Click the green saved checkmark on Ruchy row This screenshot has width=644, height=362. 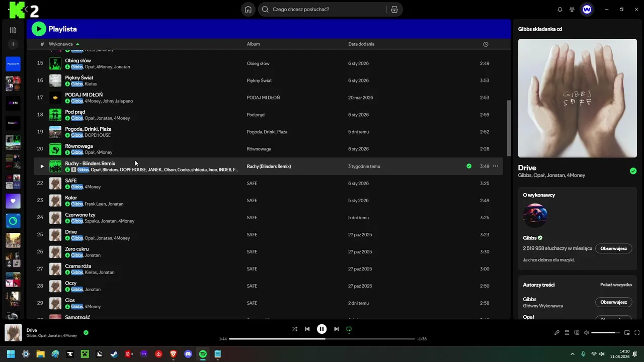click(469, 166)
